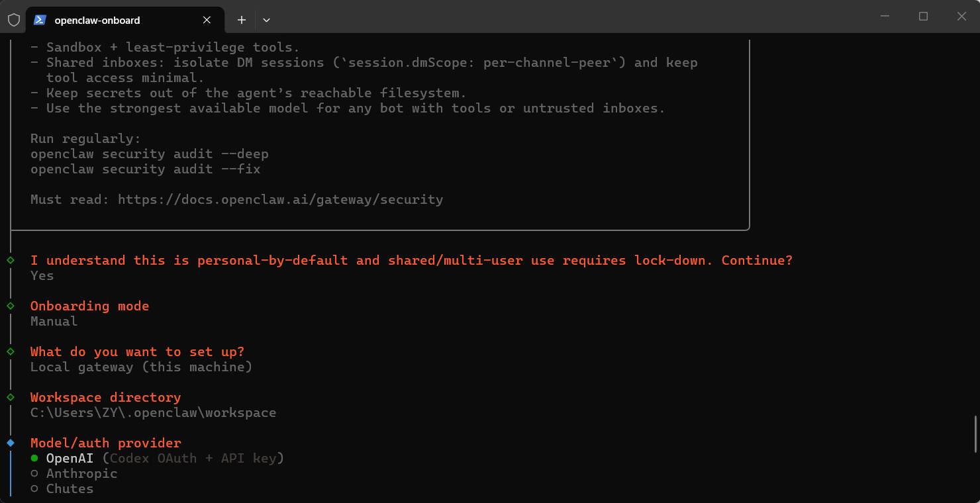
Task: Open the docs.openclaw.ai security link
Action: click(280, 199)
